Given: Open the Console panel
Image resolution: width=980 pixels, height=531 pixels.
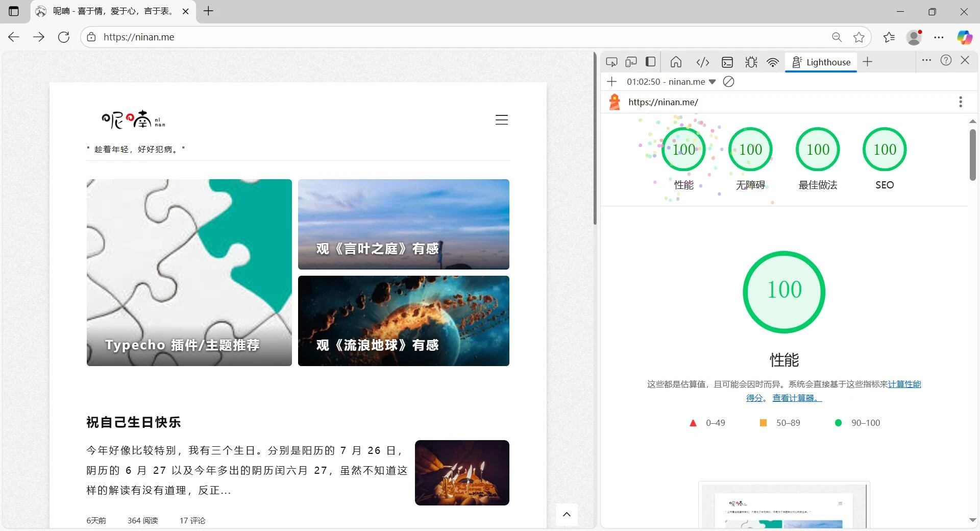Looking at the screenshot, I should click(727, 62).
